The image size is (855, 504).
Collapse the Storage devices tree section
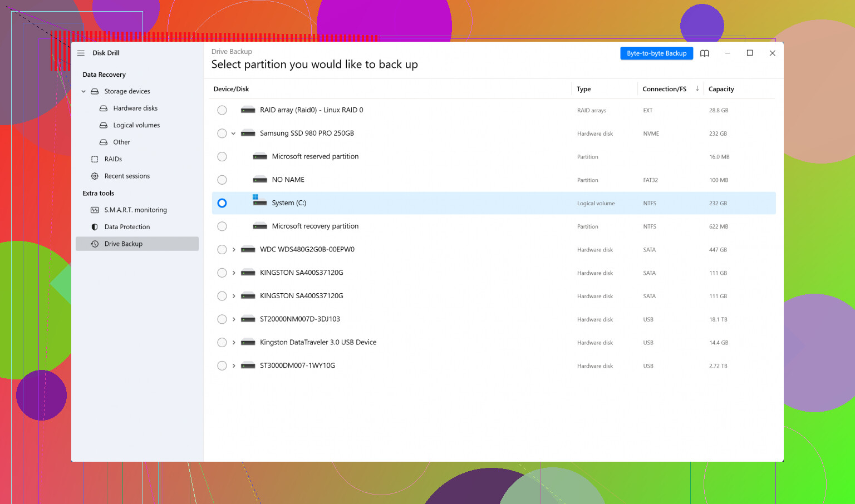coord(83,91)
